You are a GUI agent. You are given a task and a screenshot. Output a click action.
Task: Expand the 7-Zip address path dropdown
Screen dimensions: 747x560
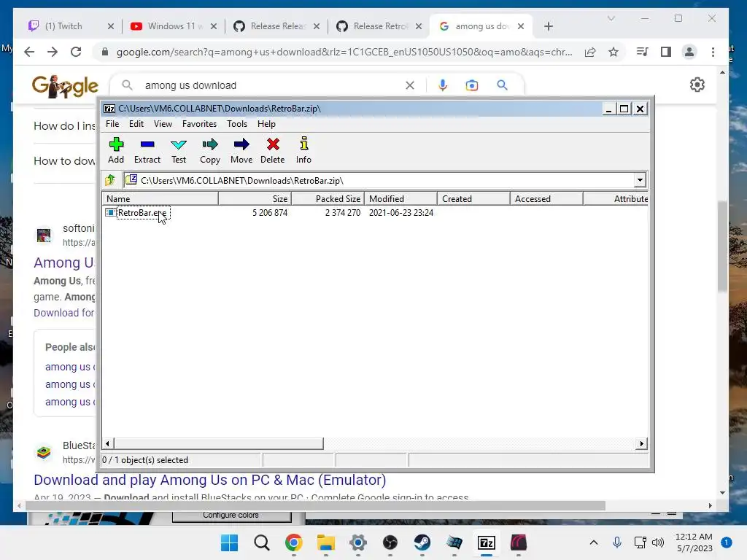tap(640, 181)
